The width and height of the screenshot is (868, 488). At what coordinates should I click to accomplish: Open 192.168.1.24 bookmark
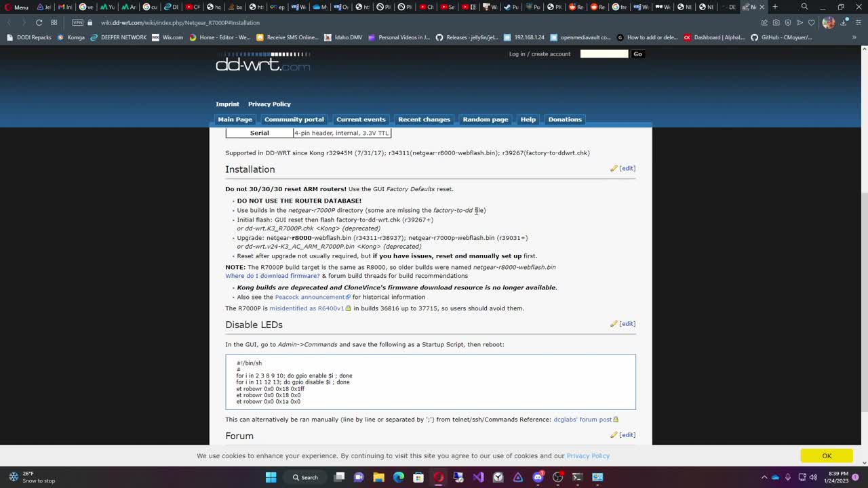click(524, 37)
